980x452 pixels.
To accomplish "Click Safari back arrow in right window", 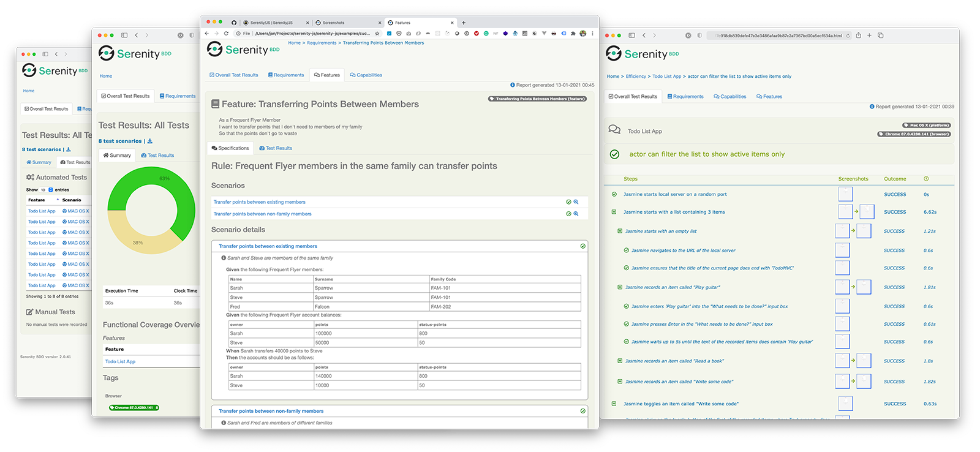I will (644, 36).
